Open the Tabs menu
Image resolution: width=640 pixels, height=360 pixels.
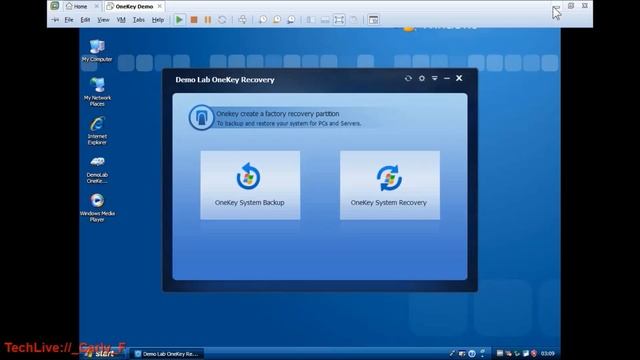point(139,20)
